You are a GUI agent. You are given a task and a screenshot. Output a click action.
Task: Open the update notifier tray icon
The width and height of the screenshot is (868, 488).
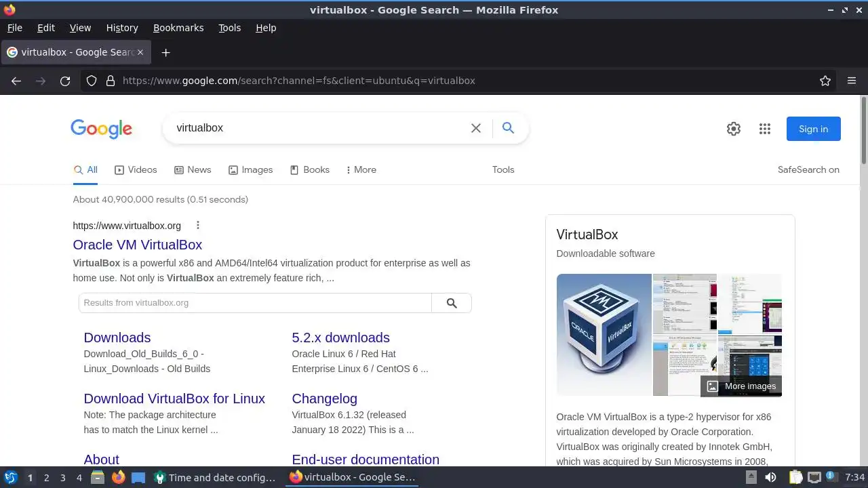[x=831, y=478]
